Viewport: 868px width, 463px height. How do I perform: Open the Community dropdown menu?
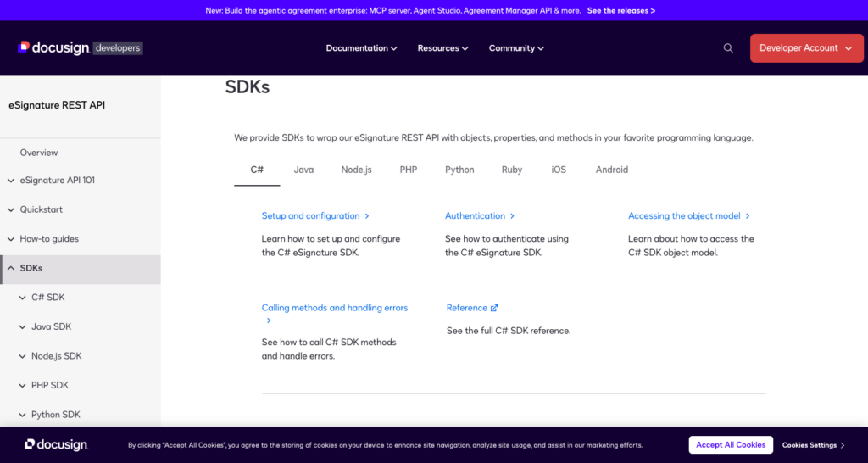[516, 48]
